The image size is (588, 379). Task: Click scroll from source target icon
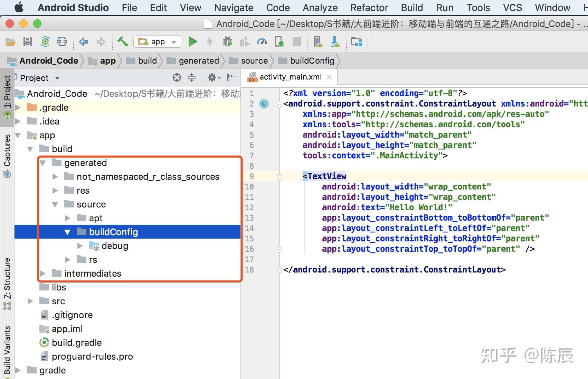click(x=177, y=77)
